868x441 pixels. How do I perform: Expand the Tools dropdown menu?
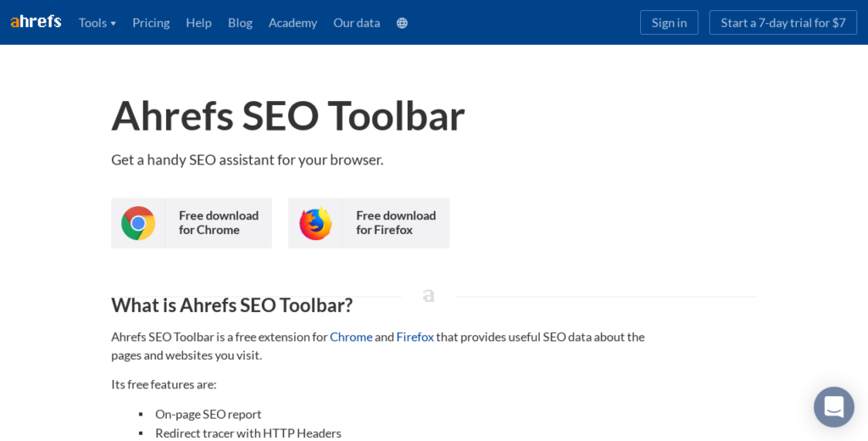point(97,23)
